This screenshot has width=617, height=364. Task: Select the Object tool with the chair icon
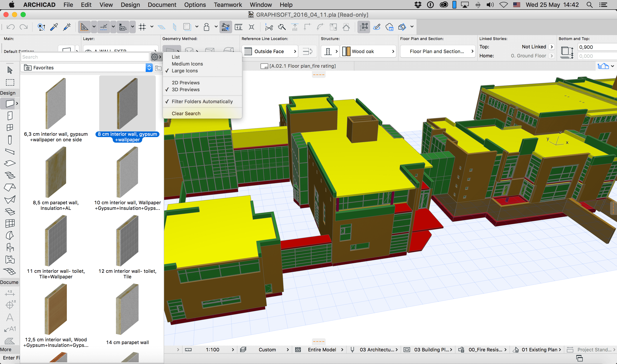click(10, 248)
